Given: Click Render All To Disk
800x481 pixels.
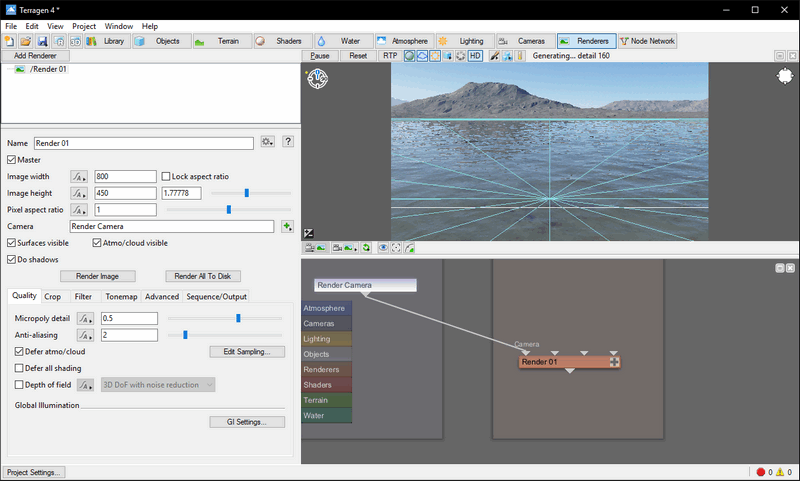Looking at the screenshot, I should [x=203, y=276].
